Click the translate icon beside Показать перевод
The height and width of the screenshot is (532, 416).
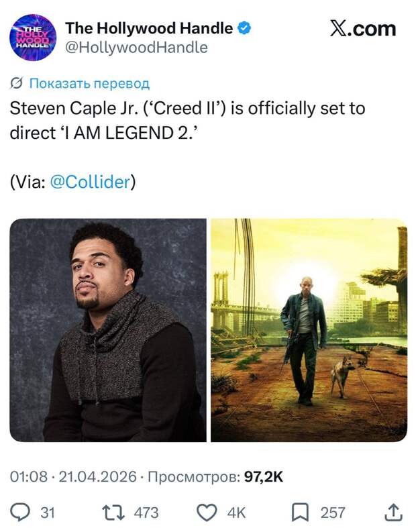point(17,84)
